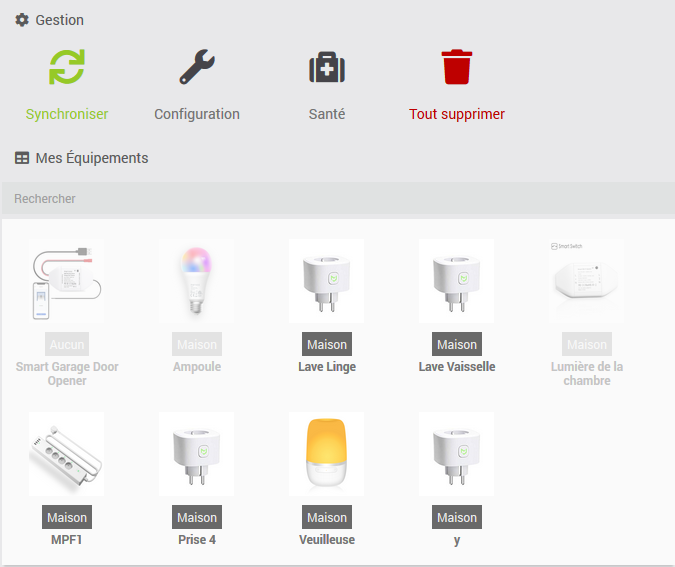Click the Maison tag above Lave Vaisselle

(457, 344)
